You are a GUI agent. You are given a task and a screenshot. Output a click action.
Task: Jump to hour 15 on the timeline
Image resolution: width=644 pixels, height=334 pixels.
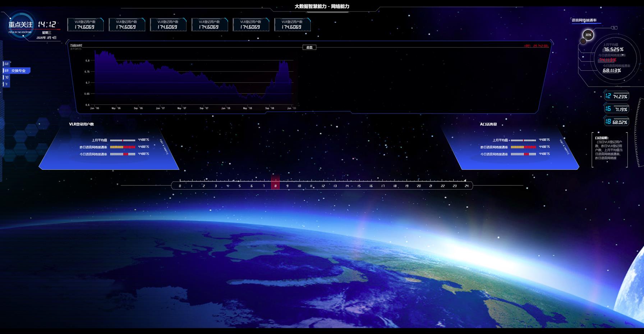359,186
